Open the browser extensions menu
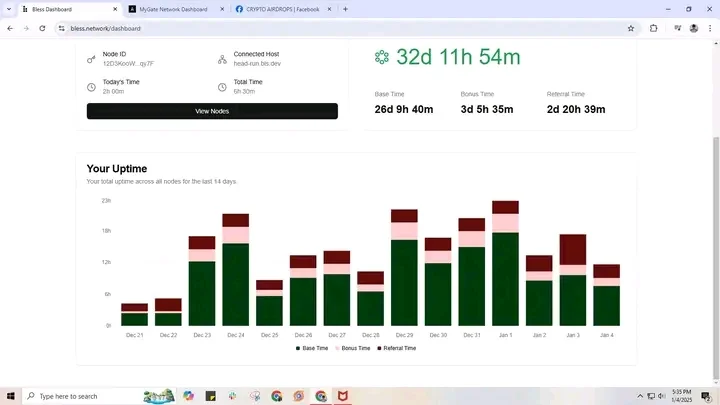This screenshot has width=720, height=405. pos(653,28)
